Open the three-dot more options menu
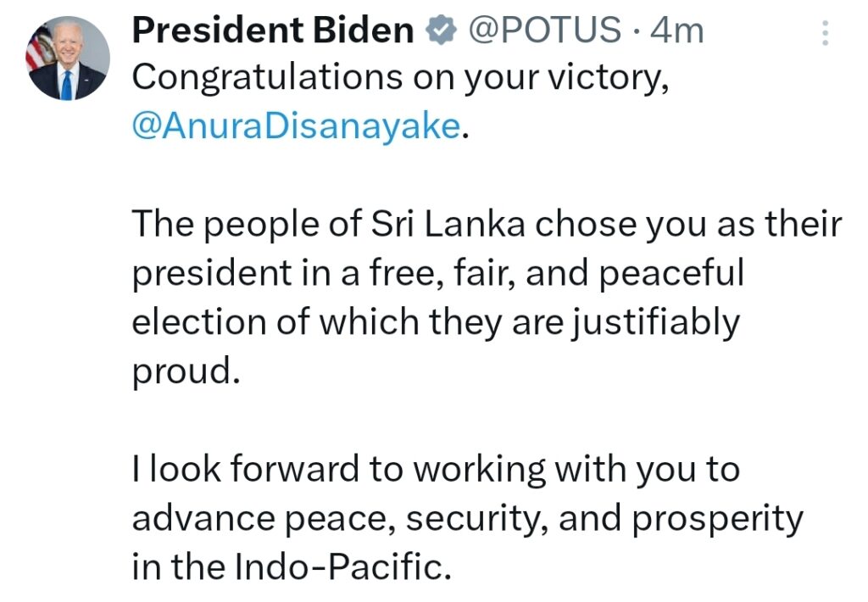The height and width of the screenshot is (602, 868). (x=825, y=33)
